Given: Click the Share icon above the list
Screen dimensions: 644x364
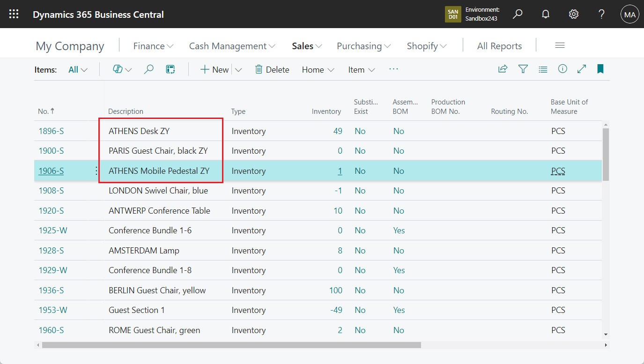Looking at the screenshot, I should point(503,69).
